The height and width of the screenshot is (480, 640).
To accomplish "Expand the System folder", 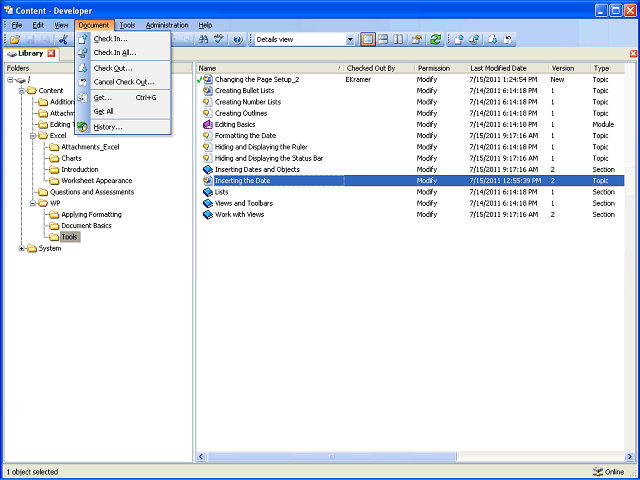I will coord(22,249).
